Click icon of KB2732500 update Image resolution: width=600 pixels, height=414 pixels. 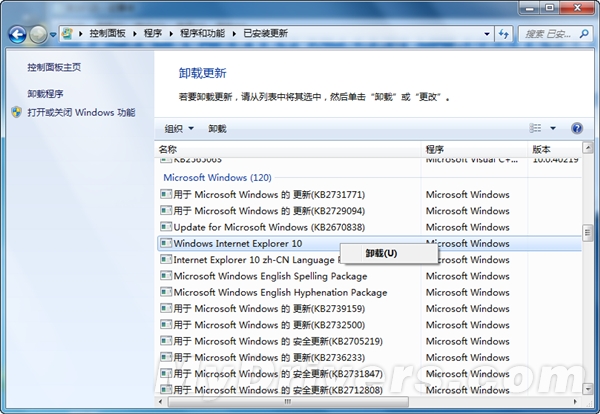166,324
